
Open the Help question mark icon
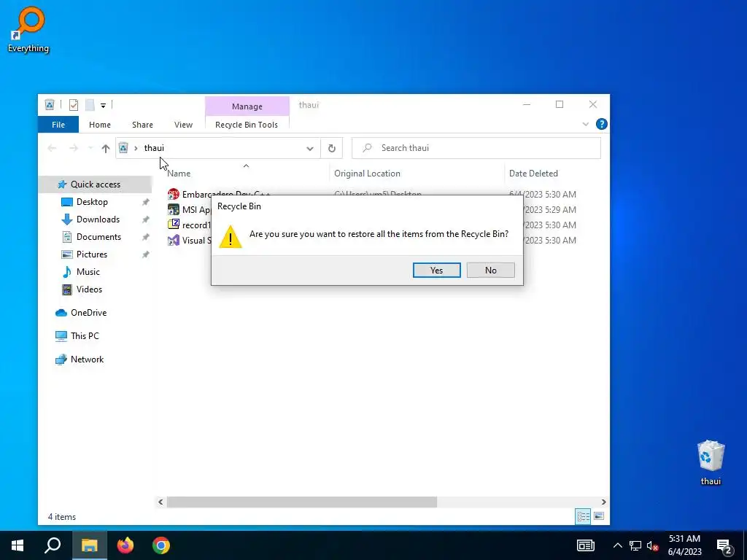pyautogui.click(x=601, y=124)
